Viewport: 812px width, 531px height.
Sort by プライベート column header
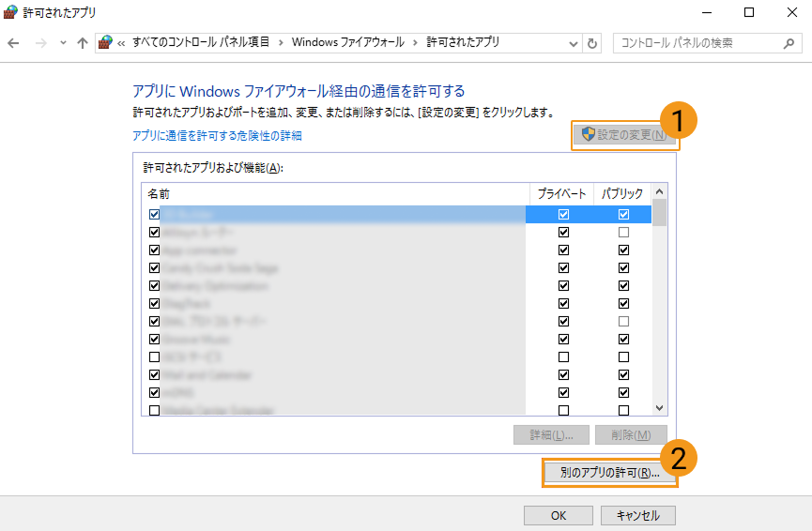(x=561, y=194)
